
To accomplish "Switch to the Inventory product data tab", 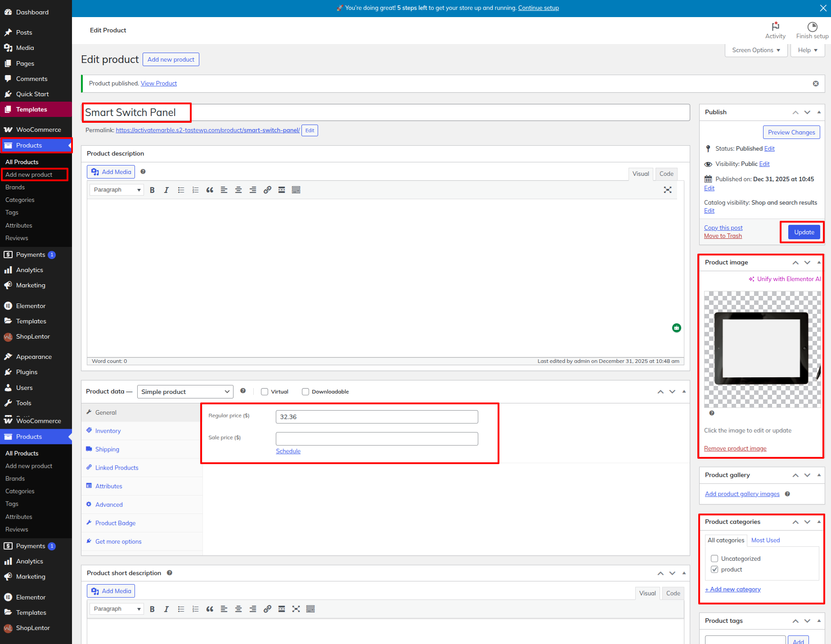I will 108,431.
